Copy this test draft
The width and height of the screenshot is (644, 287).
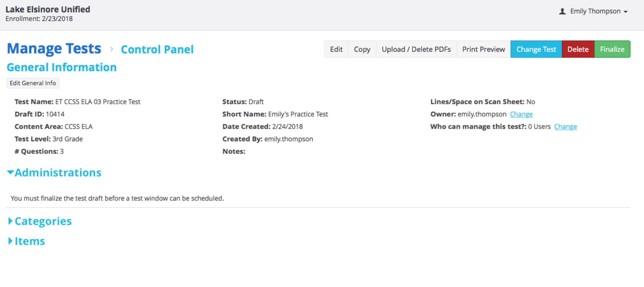pyautogui.click(x=362, y=49)
